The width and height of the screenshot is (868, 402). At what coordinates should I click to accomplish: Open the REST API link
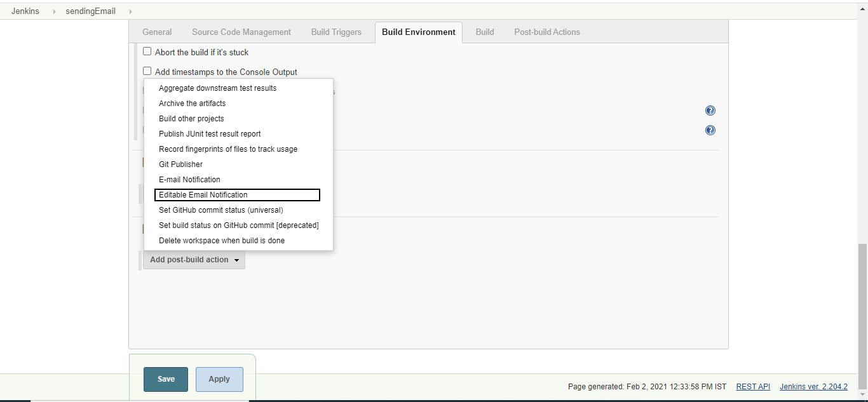752,386
